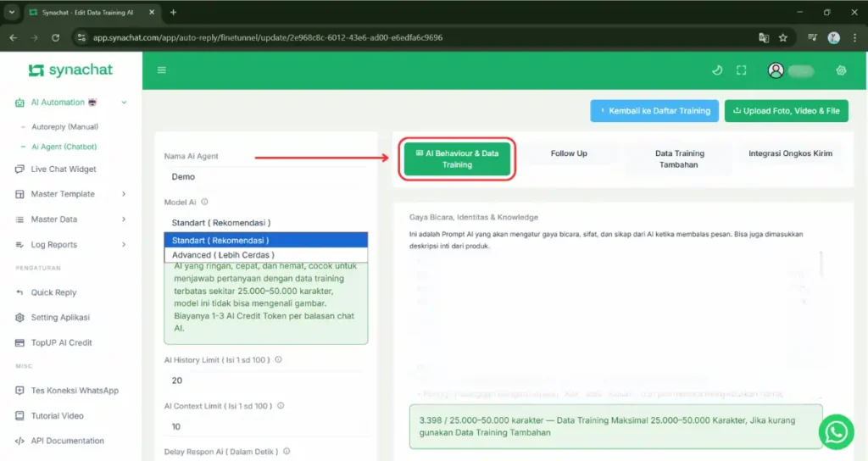Open browser translate page icon

(x=764, y=37)
